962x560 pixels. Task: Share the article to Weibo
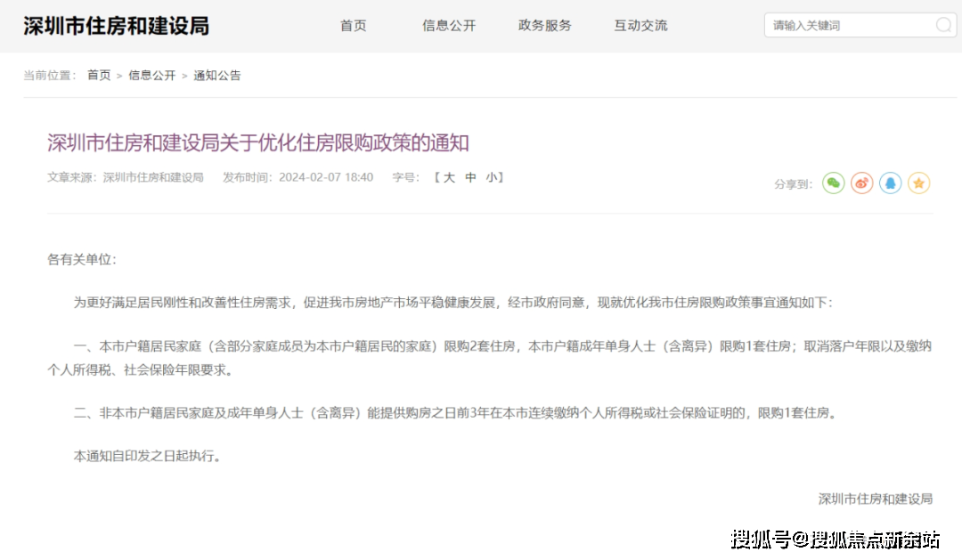tap(861, 183)
